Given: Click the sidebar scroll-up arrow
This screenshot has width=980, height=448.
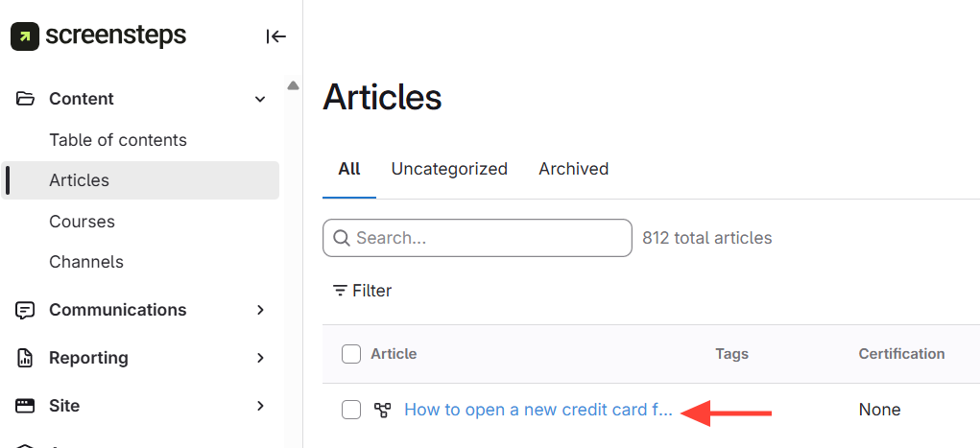Looking at the screenshot, I should point(293,85).
